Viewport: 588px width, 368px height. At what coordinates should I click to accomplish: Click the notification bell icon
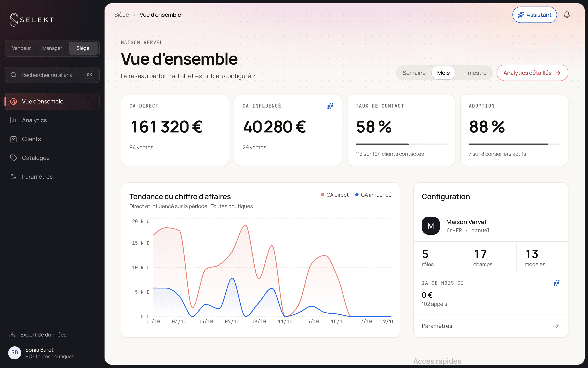[x=567, y=15]
